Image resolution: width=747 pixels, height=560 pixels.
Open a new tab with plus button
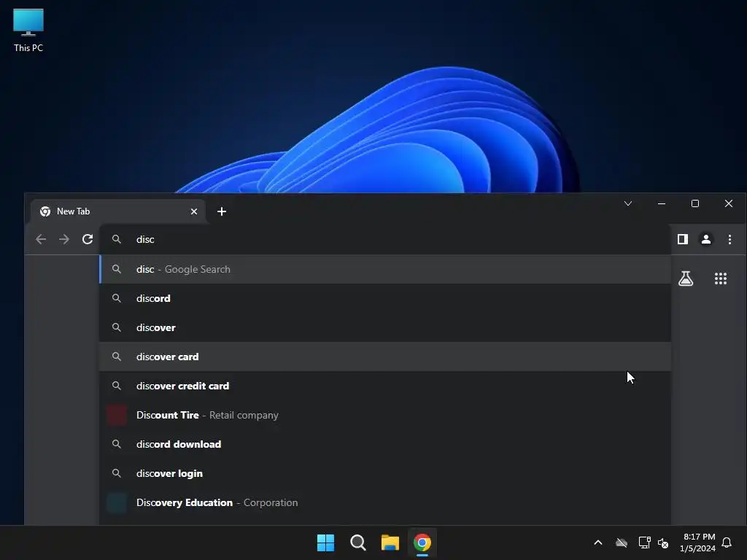[222, 211]
